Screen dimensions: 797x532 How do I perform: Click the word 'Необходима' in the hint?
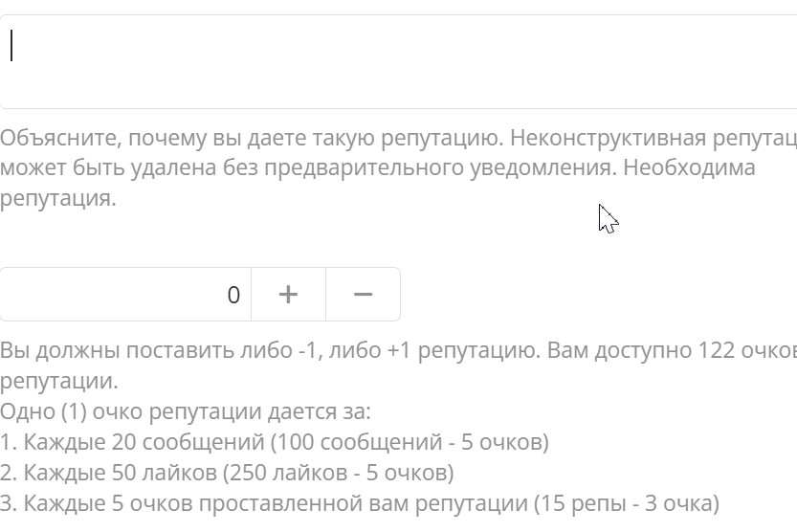point(689,167)
